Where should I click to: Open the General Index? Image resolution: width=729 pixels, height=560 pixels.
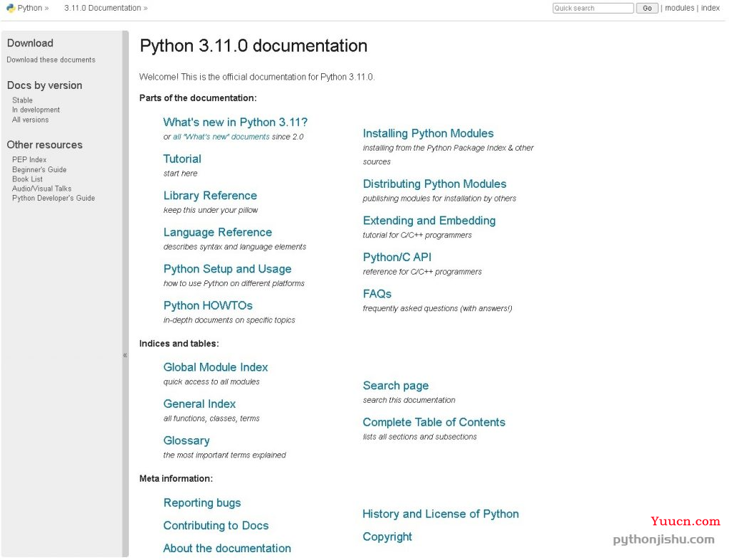click(199, 404)
